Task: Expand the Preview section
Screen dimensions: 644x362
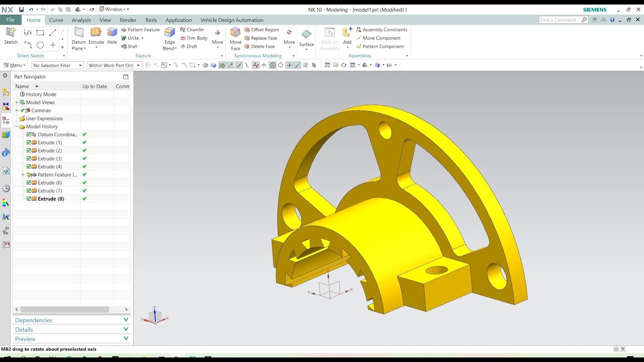Action: (x=71, y=339)
